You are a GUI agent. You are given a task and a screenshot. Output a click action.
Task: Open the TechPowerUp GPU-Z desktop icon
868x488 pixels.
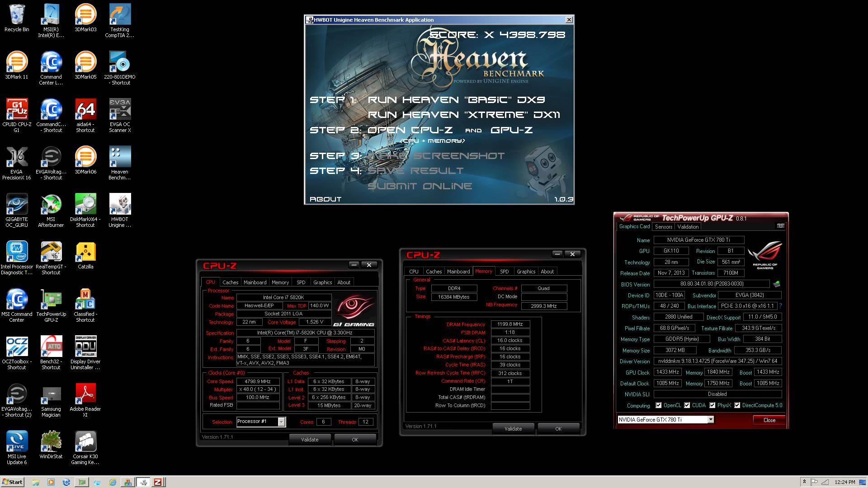[x=51, y=305]
